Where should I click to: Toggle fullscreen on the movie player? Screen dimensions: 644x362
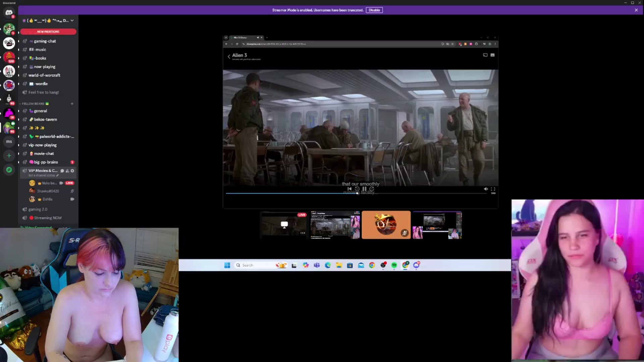(493, 189)
